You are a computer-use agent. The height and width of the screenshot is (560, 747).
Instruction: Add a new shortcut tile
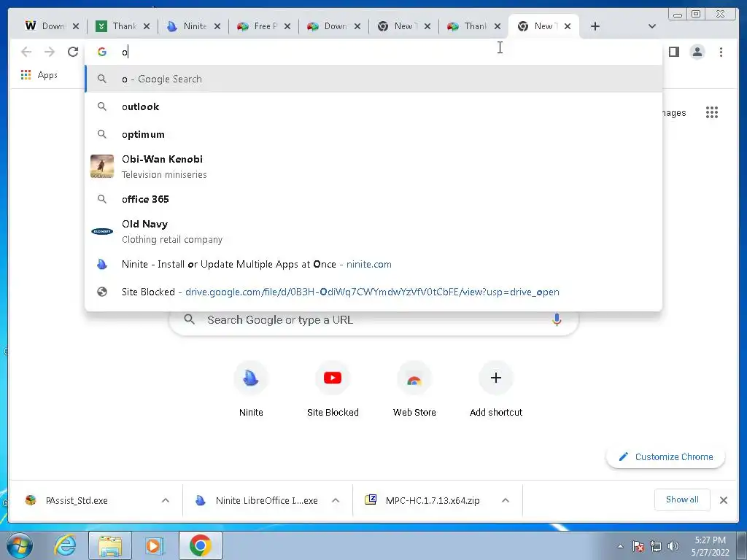[x=496, y=389]
